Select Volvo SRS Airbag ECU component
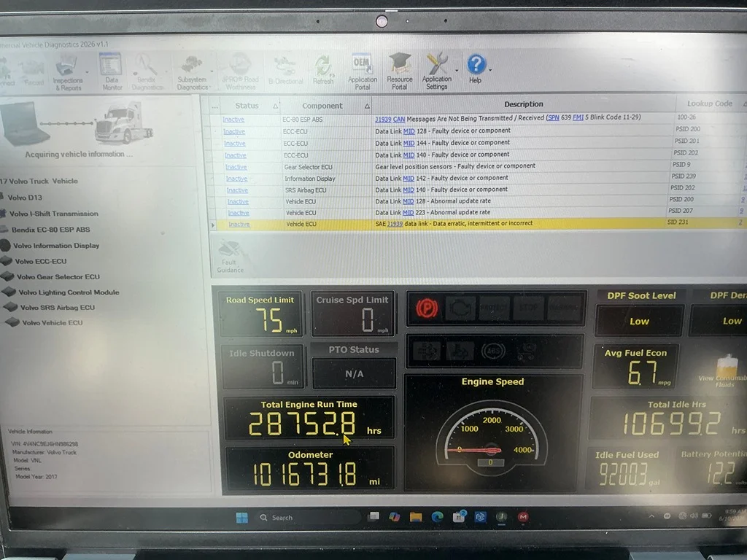The image size is (747, 560). 57,308
